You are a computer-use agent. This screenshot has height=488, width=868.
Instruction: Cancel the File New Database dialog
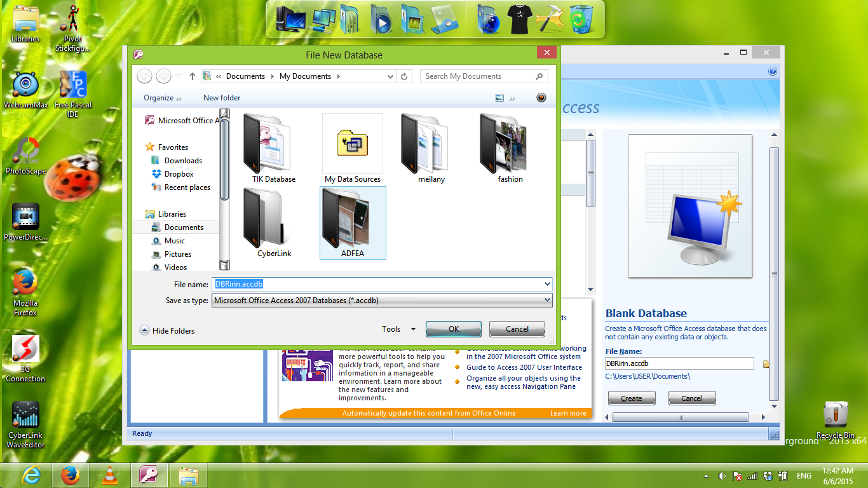click(517, 329)
